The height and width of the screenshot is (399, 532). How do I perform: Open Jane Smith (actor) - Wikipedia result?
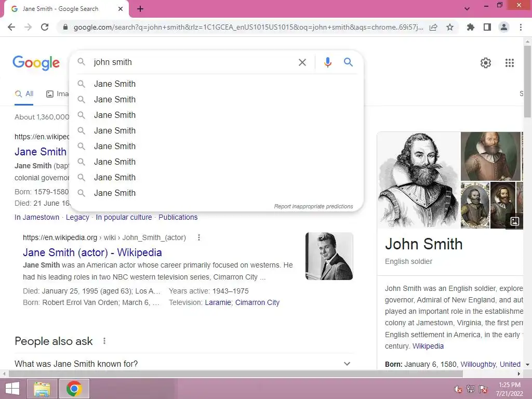92,252
